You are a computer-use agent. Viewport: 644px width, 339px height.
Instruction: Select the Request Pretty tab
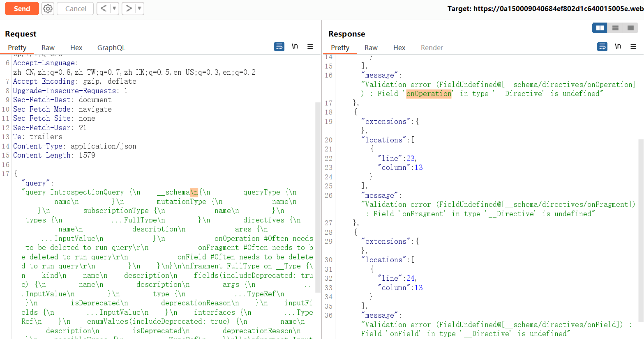[x=17, y=48]
